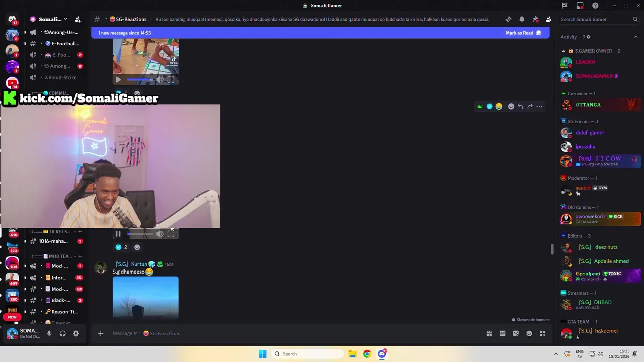This screenshot has height=362, width=644.
Task: Open the YouTube server icon in the sidebar
Action: click(12, 83)
